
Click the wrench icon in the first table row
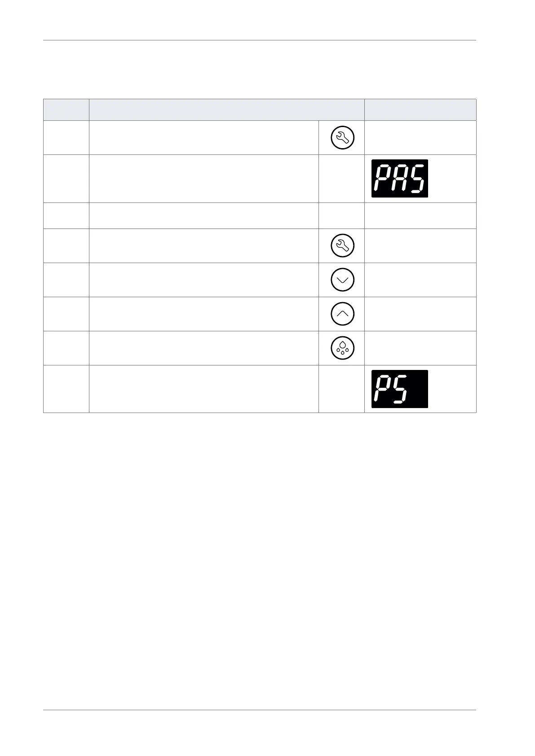tap(342, 137)
